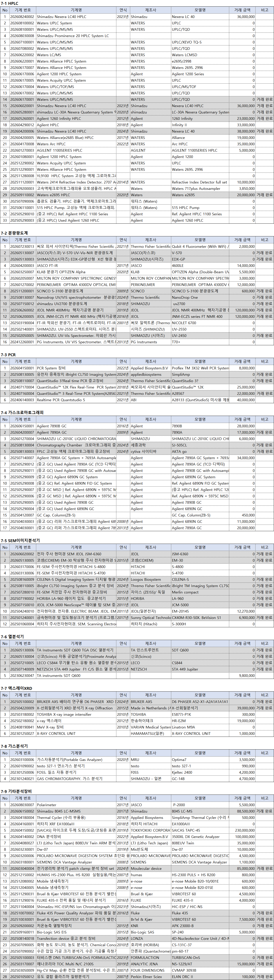
Task: Click the 'LA-960' model cell
Action: tap(200, 598)
